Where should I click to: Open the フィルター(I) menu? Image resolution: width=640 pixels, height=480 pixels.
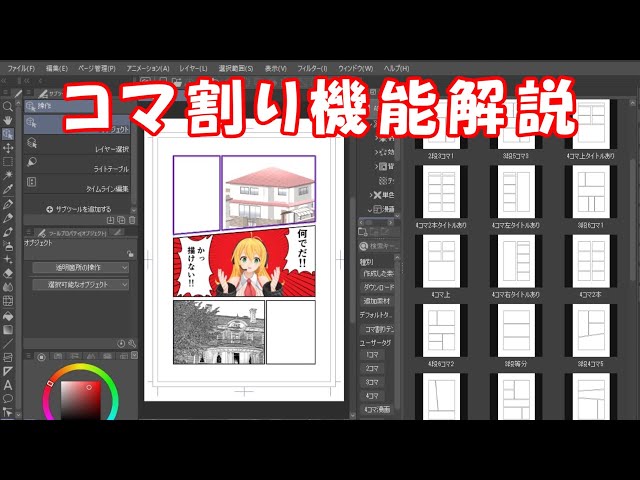tap(312, 68)
